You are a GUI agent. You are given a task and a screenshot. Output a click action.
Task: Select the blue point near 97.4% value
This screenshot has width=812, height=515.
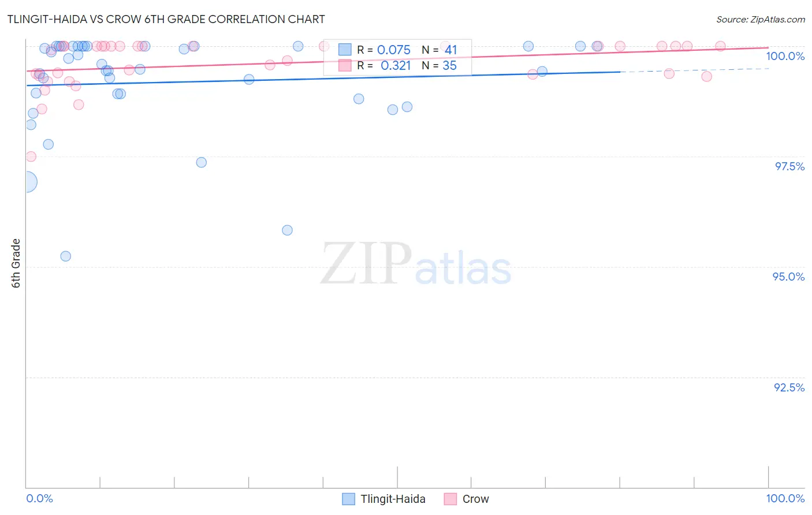[201, 162]
